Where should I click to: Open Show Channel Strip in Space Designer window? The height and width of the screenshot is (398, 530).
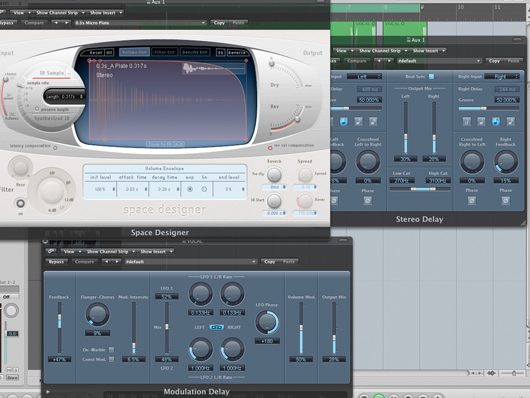[x=60, y=13]
